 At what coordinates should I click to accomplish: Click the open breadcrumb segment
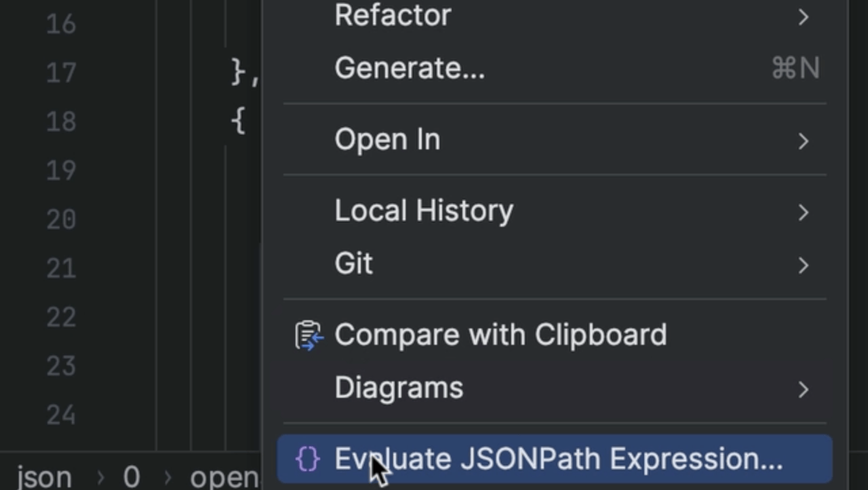click(x=224, y=475)
